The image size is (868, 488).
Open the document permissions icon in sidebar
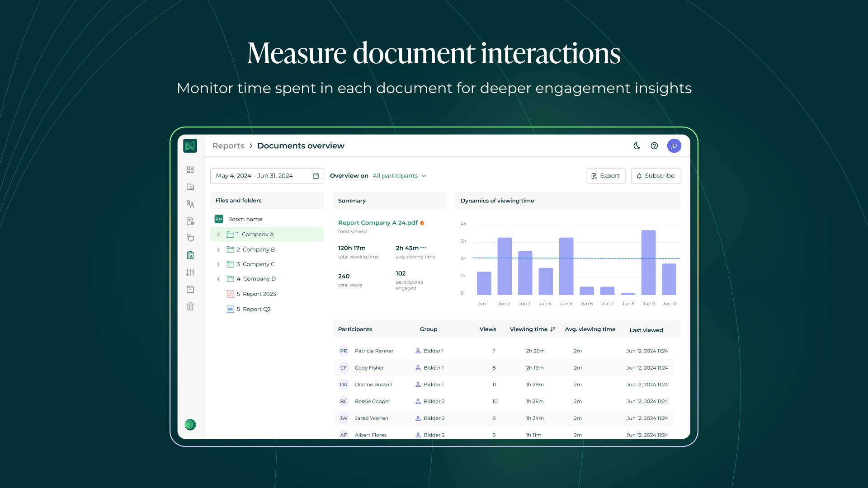(x=190, y=221)
